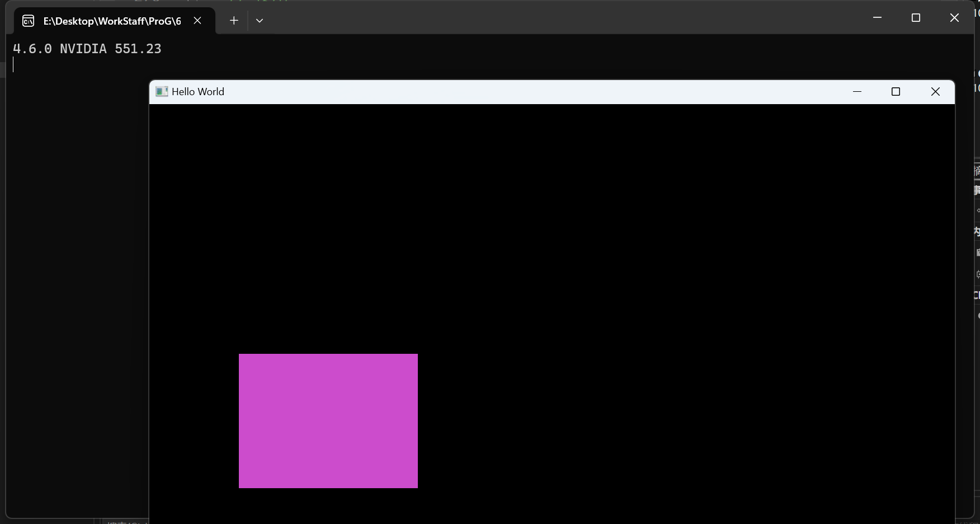This screenshot has width=980, height=524.
Task: Click the magenta rectangle in the render viewport
Action: coord(328,421)
